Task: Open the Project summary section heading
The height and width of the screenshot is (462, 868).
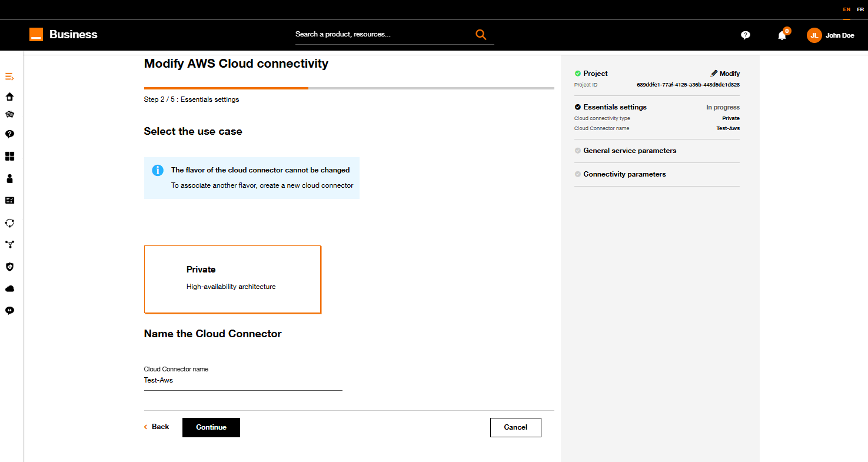Action: click(x=596, y=74)
